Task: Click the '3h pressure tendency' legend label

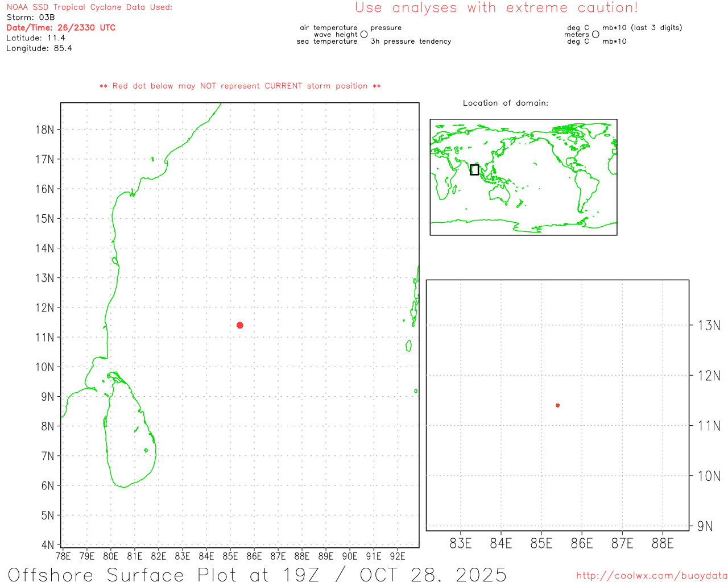Action: tap(411, 41)
